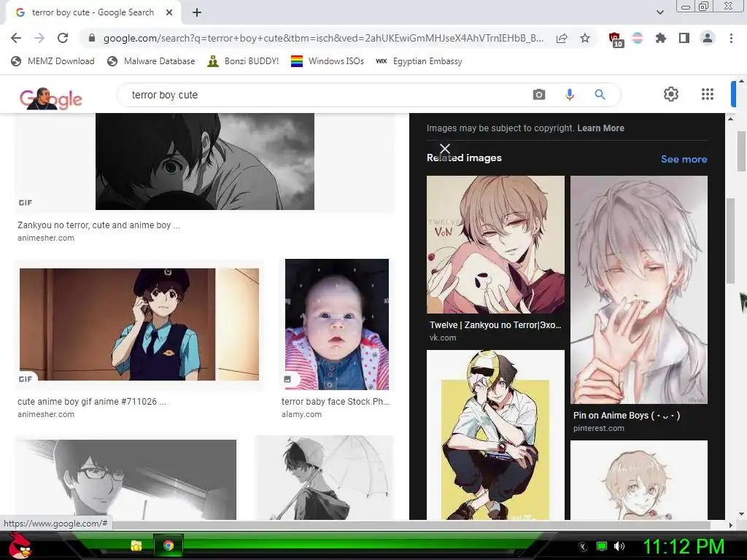
Task: Open the green-eyed anime boy GIF result
Action: pos(205,161)
